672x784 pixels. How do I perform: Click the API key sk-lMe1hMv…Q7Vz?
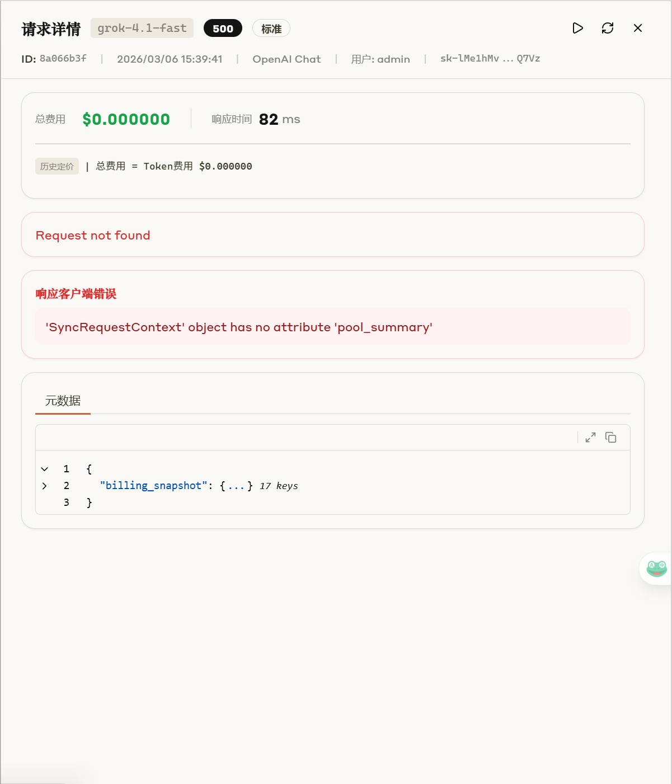[490, 58]
